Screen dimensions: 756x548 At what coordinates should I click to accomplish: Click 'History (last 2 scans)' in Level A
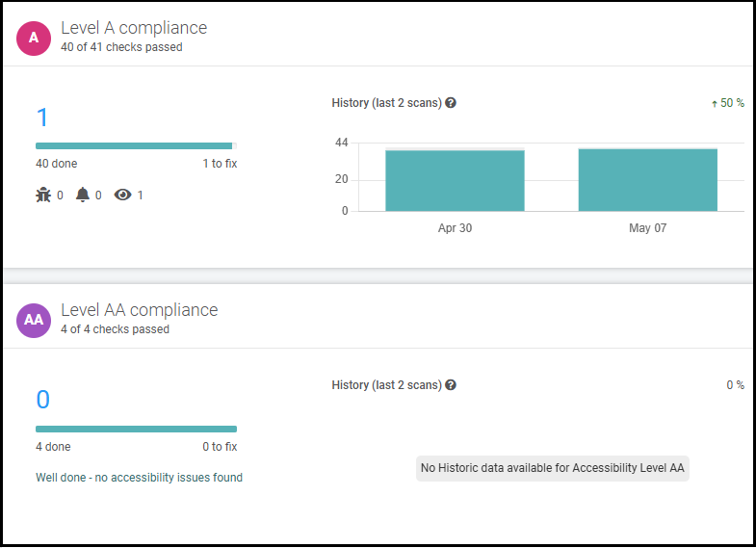387,103
